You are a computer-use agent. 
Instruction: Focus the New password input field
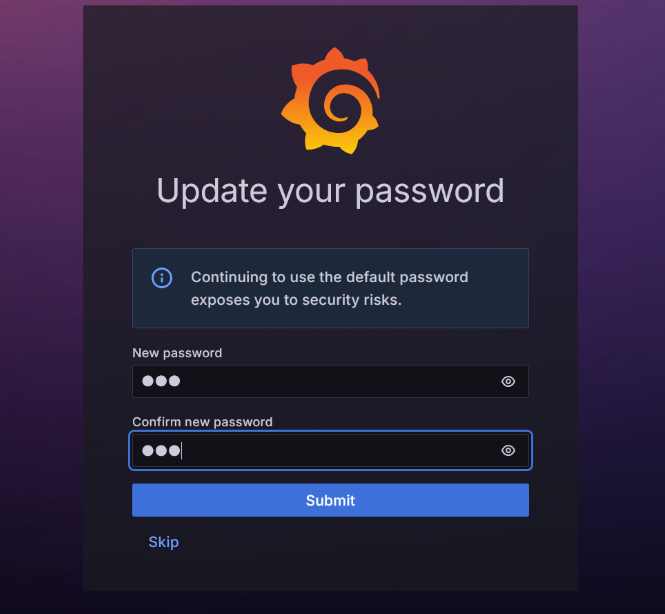coord(330,382)
